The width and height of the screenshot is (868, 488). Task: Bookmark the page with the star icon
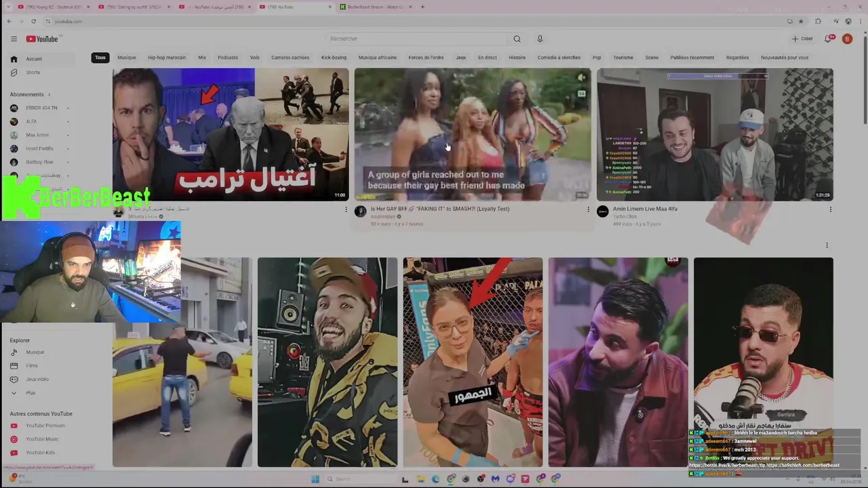[801, 21]
